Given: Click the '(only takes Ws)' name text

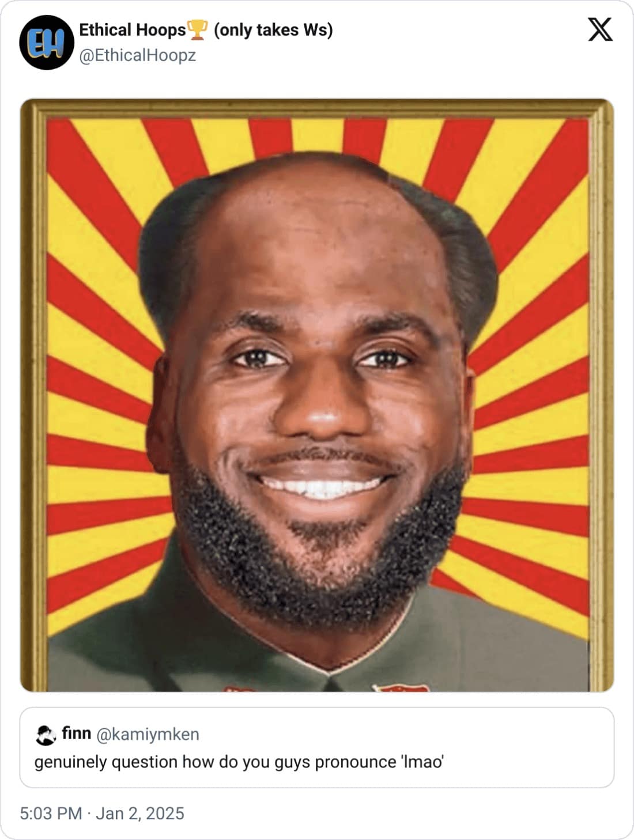Looking at the screenshot, I should (273, 30).
